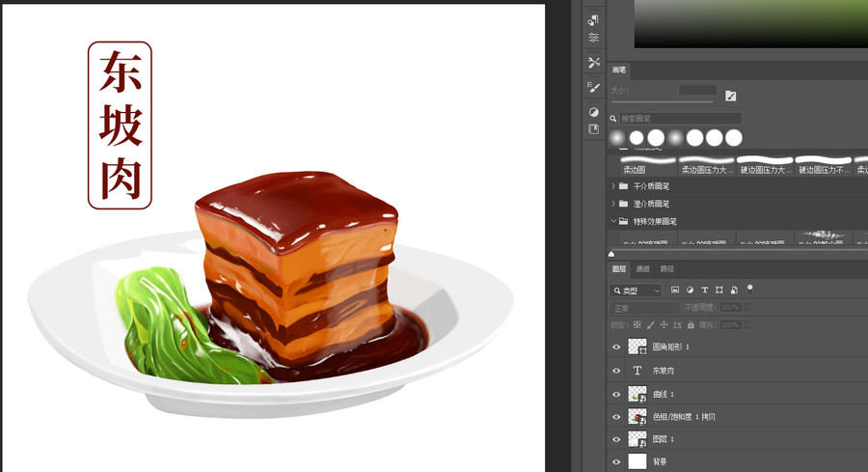Select the 画笔 panel tab
The width and height of the screenshot is (868, 472).
[x=619, y=69]
